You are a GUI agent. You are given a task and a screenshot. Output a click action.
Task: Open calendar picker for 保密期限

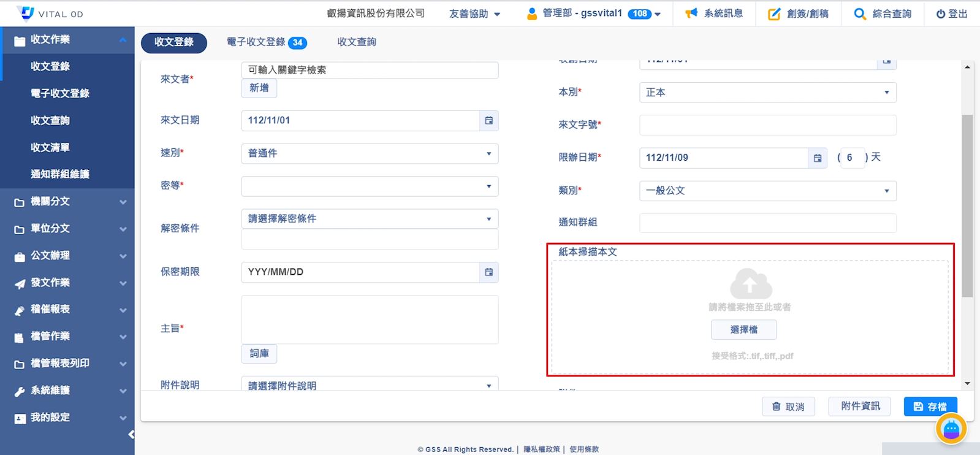(488, 272)
